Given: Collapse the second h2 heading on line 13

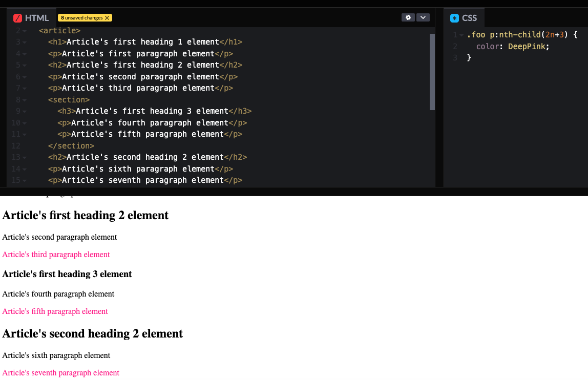Looking at the screenshot, I should coord(25,157).
